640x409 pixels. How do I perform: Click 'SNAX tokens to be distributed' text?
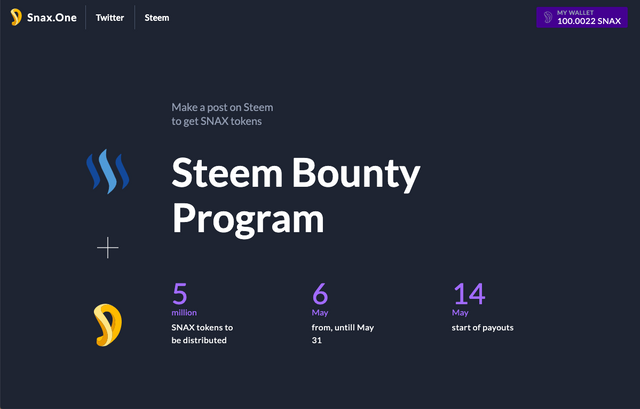[x=202, y=333]
